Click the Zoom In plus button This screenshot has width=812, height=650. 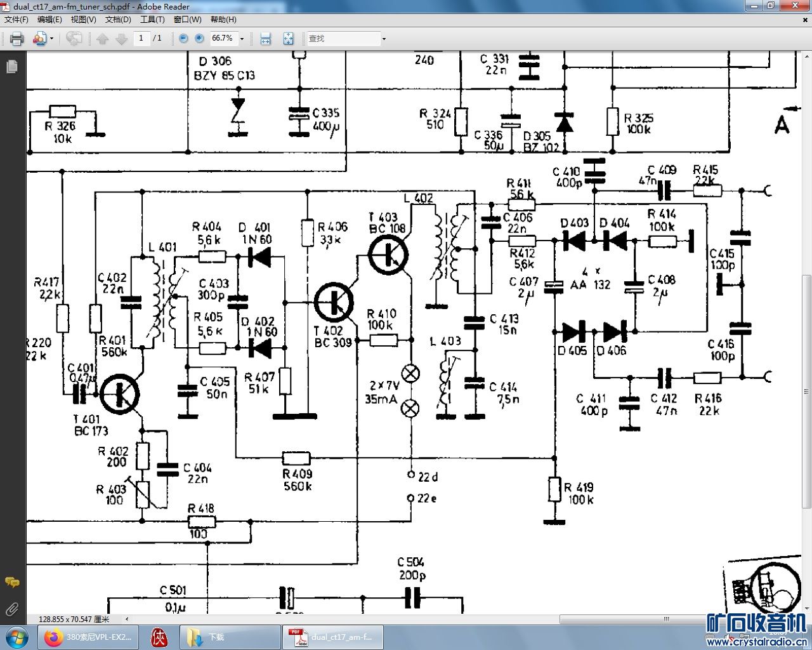pyautogui.click(x=199, y=39)
